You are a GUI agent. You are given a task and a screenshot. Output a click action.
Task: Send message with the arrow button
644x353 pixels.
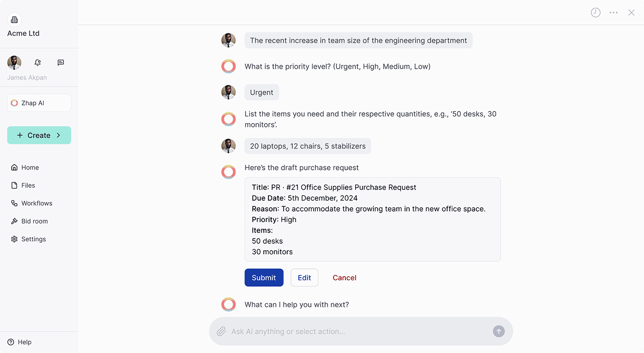(x=499, y=331)
